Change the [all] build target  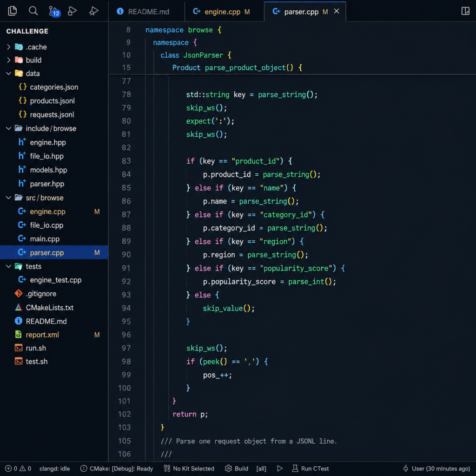pyautogui.click(x=261, y=469)
